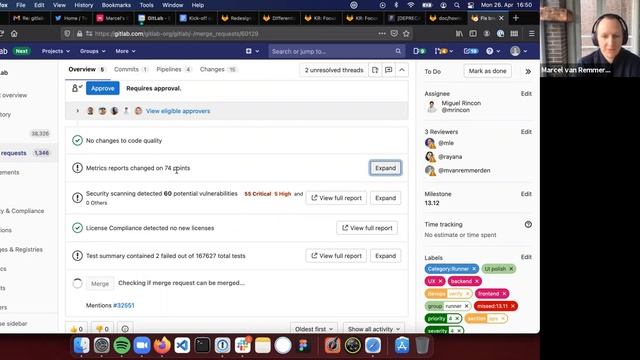Image resolution: width=640 pixels, height=360 pixels.
Task: Resolve all threads in new issue icon
Action: [x=375, y=70]
